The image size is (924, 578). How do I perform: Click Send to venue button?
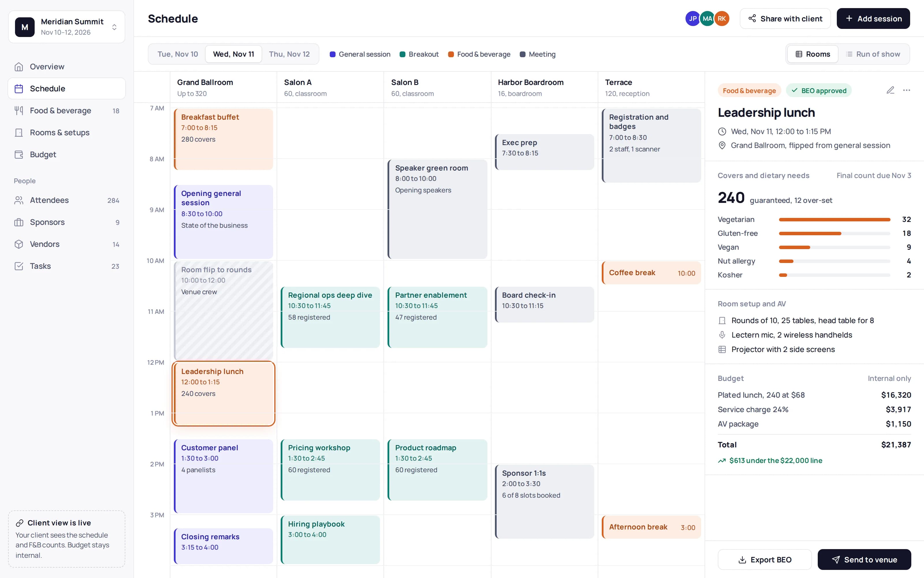click(x=865, y=560)
